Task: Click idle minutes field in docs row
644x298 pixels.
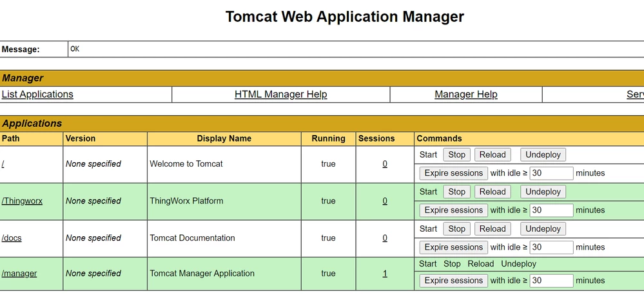Action: 552,247
